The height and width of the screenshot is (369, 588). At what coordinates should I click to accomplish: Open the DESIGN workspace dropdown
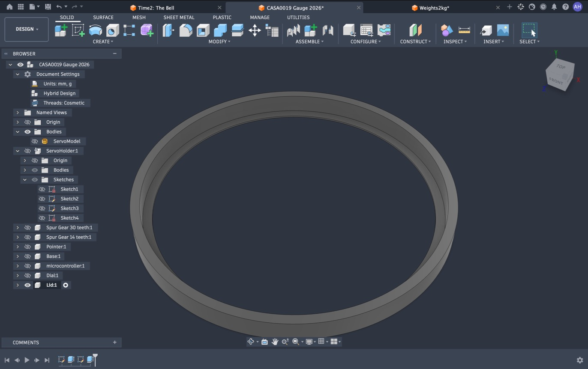[x=27, y=29]
